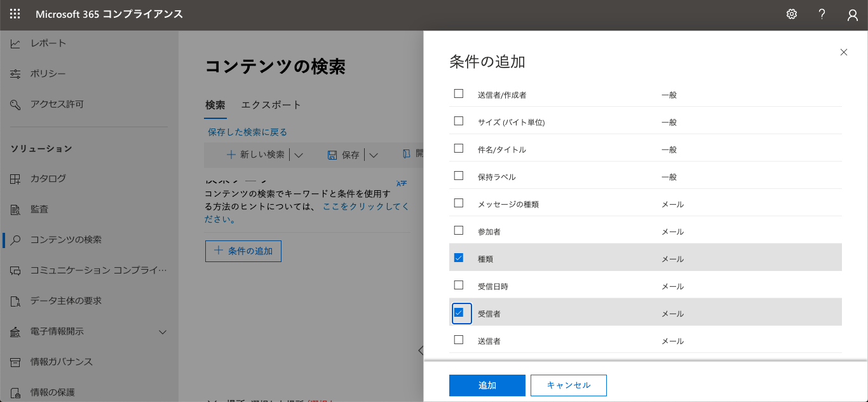Open the 新しい検索 dropdown arrow

pos(299,155)
